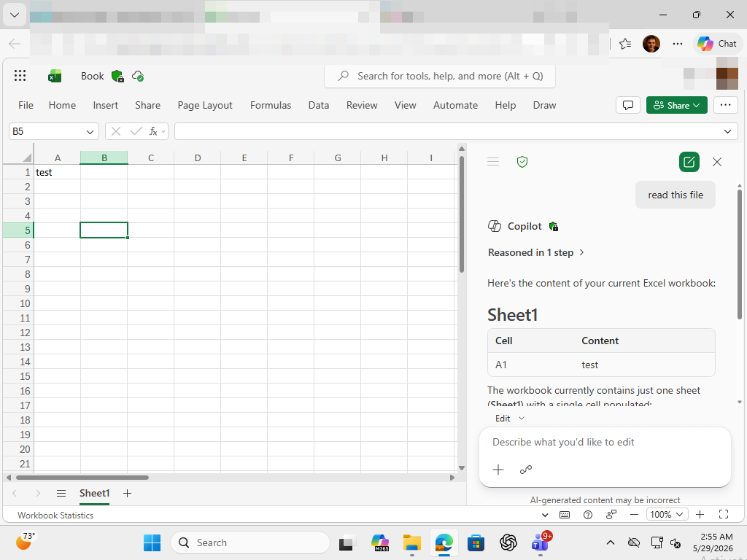Click the insert function fx icon
The height and width of the screenshot is (560, 747).
pyautogui.click(x=153, y=131)
